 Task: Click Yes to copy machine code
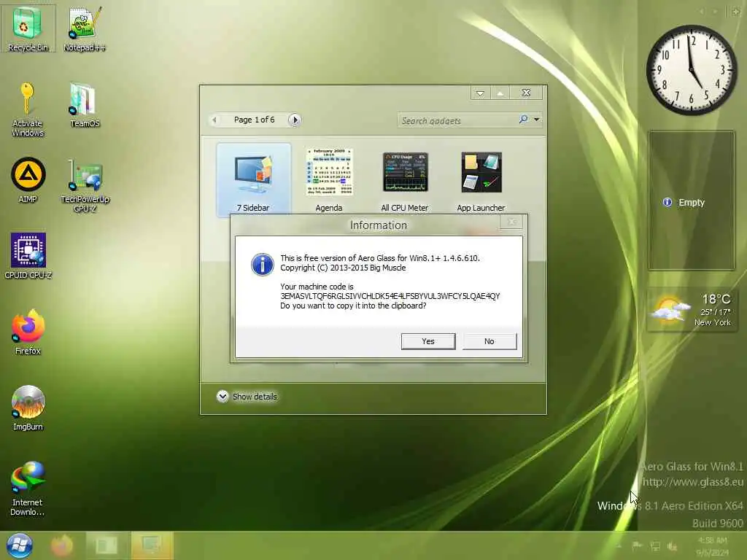[x=427, y=341]
